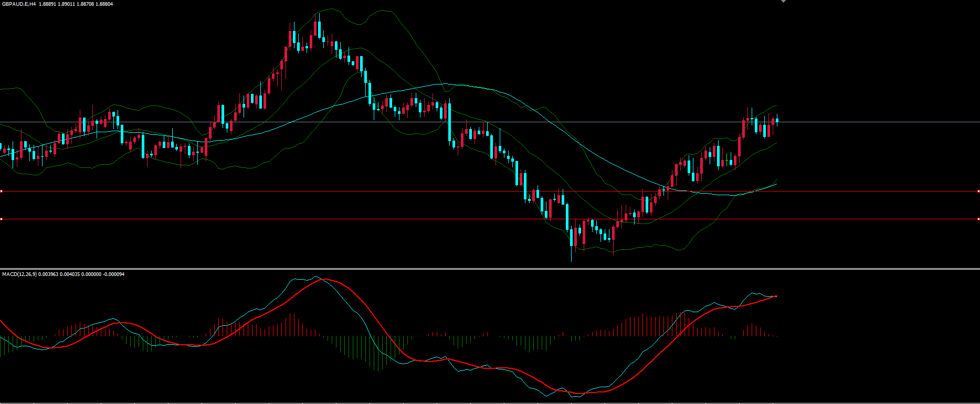Click the chart shift triangle marker at top

pos(784,2)
